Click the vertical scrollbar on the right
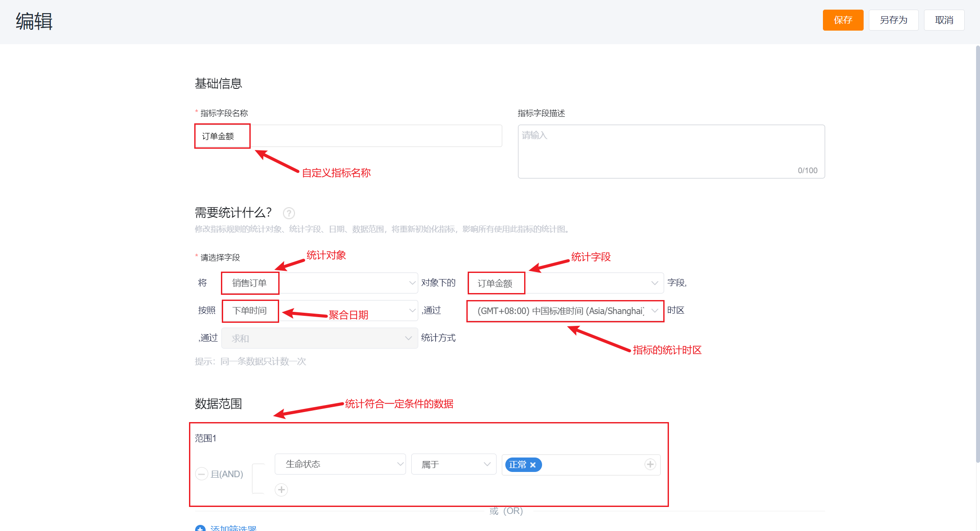Image resolution: width=980 pixels, height=531 pixels. [x=978, y=254]
